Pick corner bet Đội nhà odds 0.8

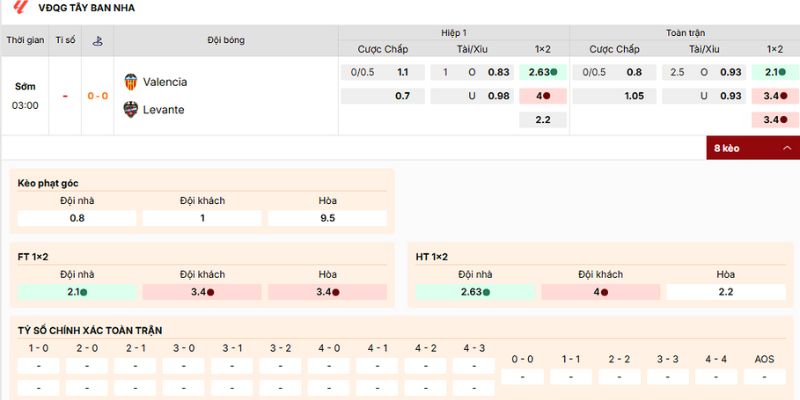tap(77, 218)
